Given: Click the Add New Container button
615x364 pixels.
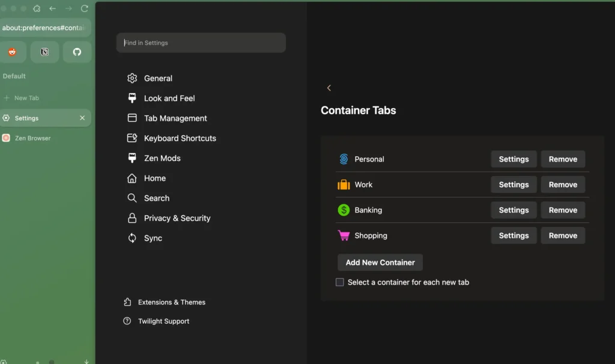Looking at the screenshot, I should 380,262.
